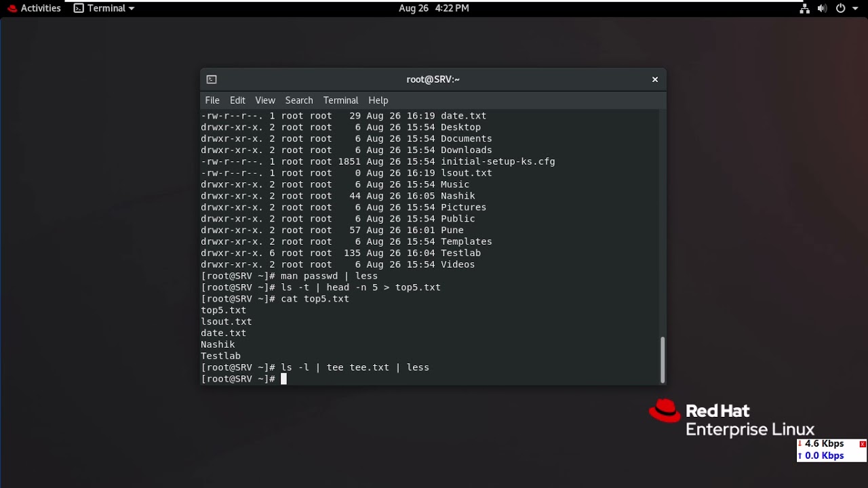Image resolution: width=868 pixels, height=488 pixels.
Task: Click the terminal vertical scrollbar thumb
Action: [663, 360]
